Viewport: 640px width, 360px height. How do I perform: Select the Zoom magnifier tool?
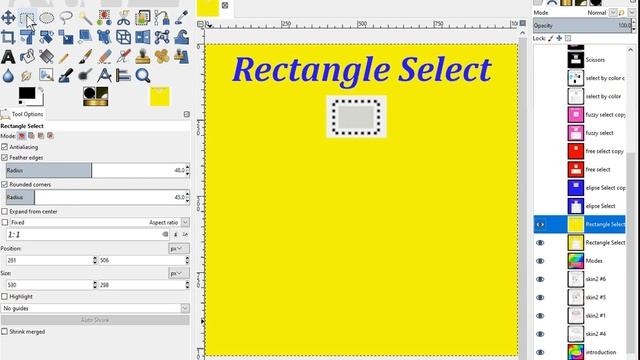(x=143, y=76)
